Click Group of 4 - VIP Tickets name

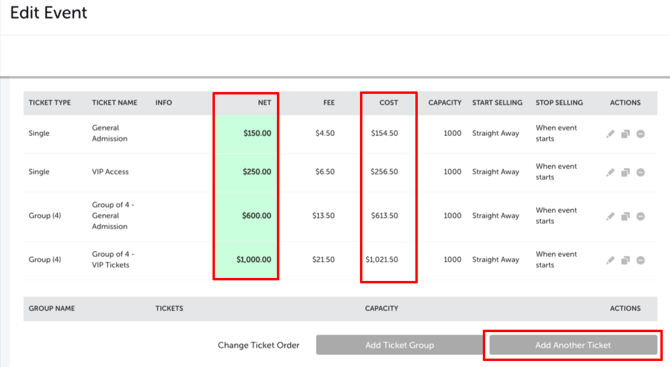click(113, 259)
